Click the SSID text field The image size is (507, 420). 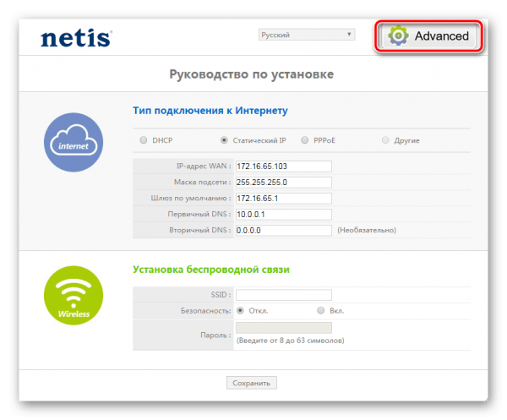[x=284, y=294]
